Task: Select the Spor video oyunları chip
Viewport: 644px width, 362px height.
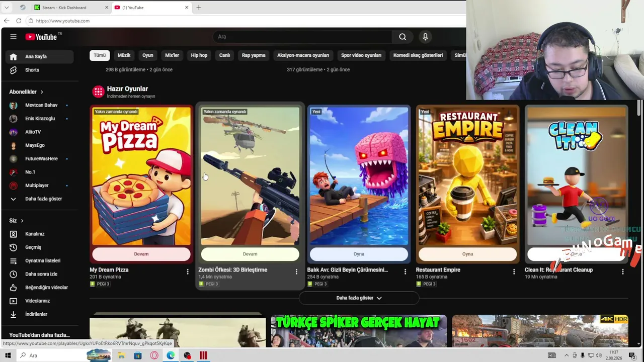Action: [361, 55]
